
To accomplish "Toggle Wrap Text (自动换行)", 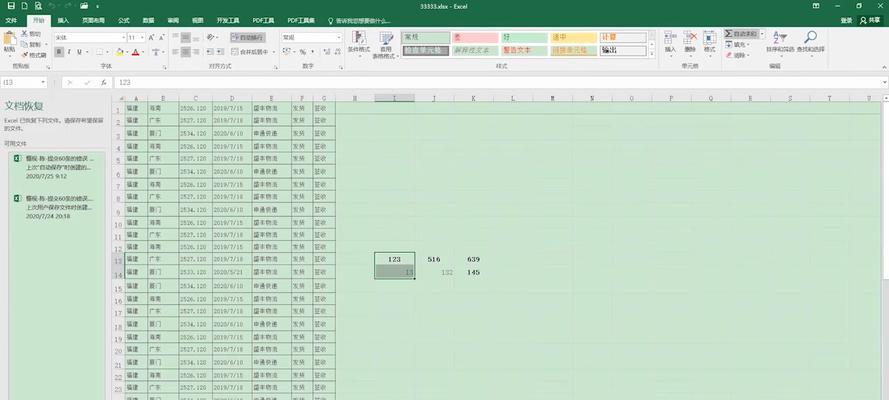I will pyautogui.click(x=248, y=37).
